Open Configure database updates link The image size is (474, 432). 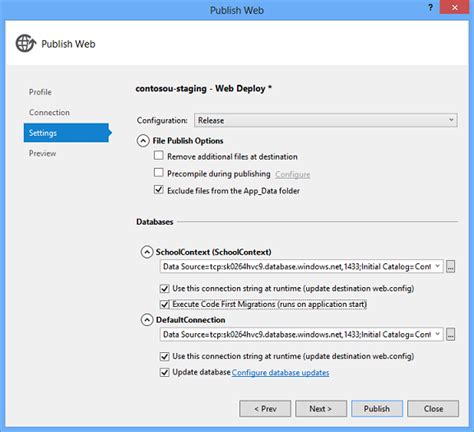(280, 373)
